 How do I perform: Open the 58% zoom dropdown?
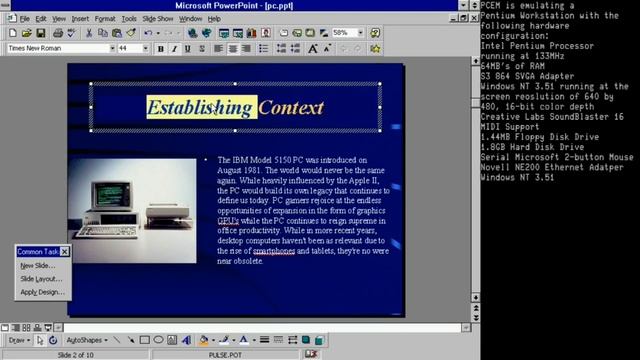[x=360, y=33]
